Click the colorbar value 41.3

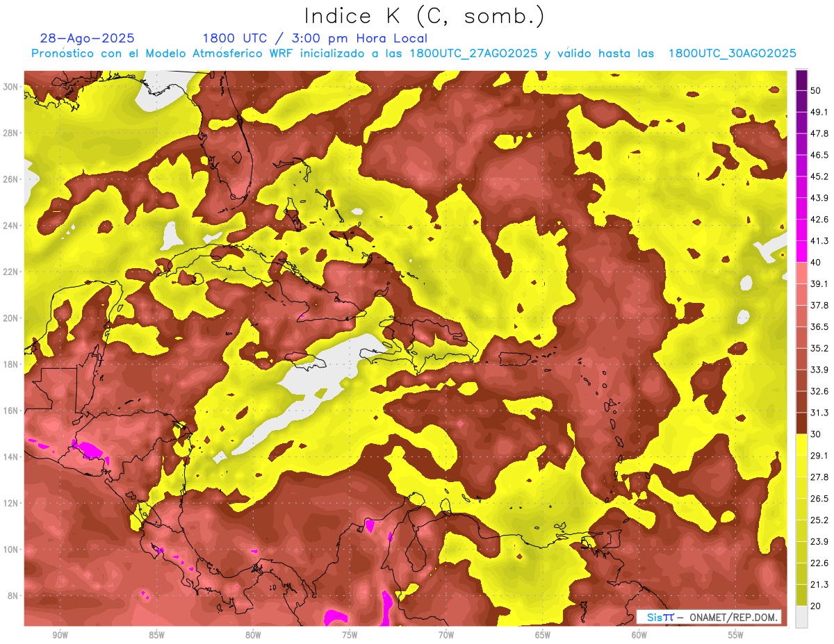point(819,240)
